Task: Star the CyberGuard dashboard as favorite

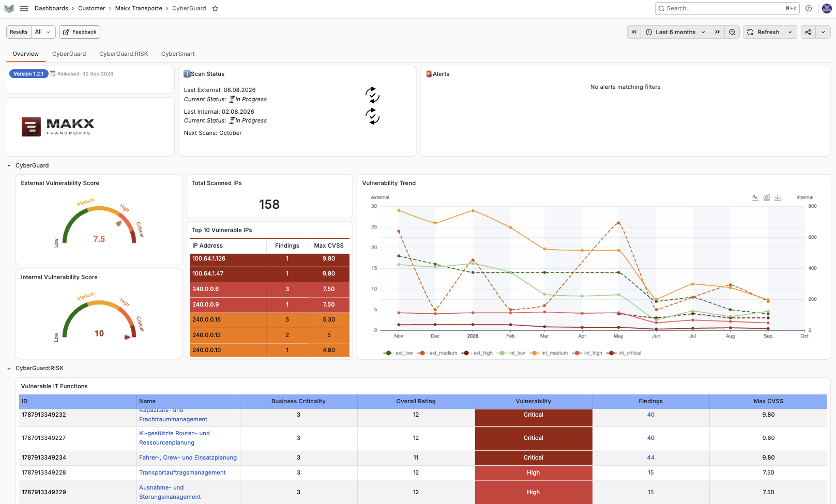Action: (x=215, y=8)
